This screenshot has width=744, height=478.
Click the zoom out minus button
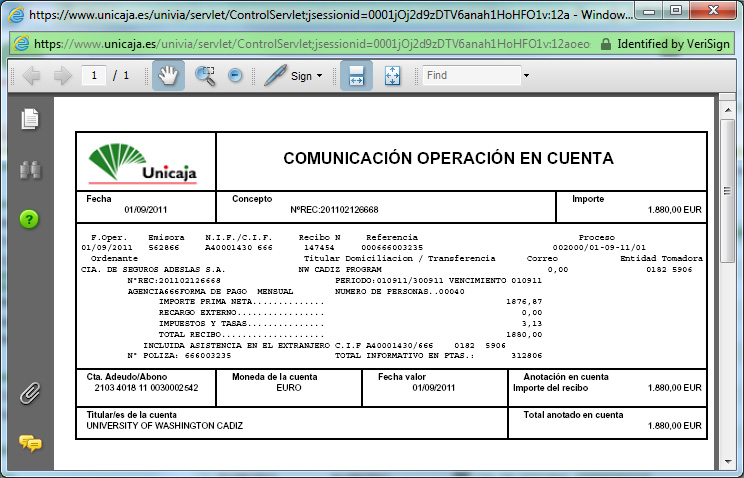point(235,75)
